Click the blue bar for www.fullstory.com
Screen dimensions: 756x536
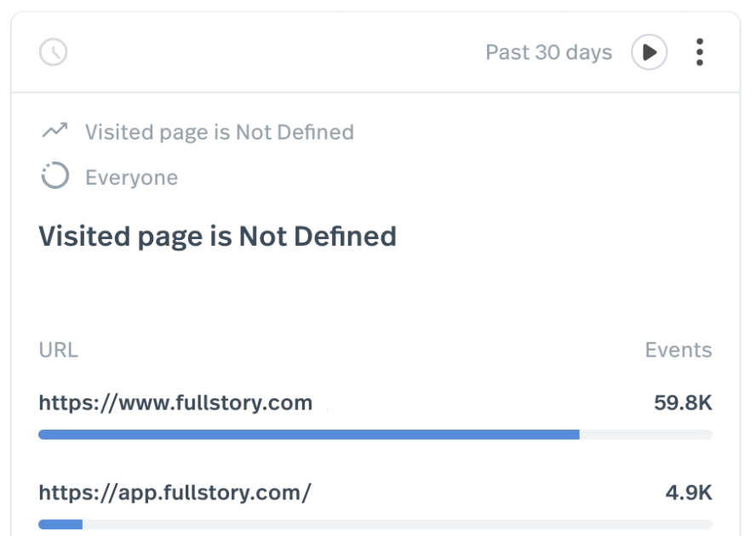[308, 435]
